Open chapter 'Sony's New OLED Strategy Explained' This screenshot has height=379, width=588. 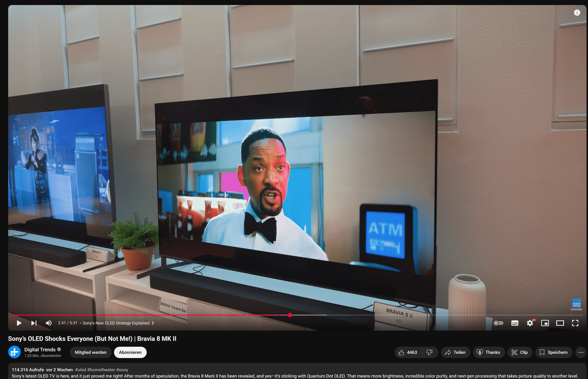point(118,323)
